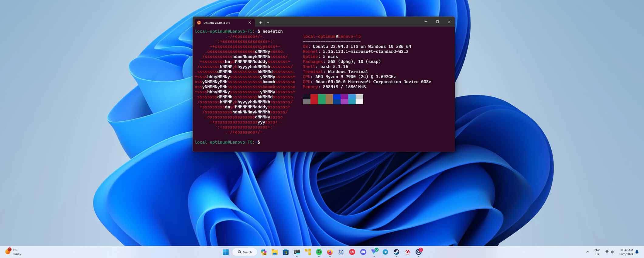644x258 pixels.
Task: Click the taskbar Search box
Action: (x=245, y=252)
